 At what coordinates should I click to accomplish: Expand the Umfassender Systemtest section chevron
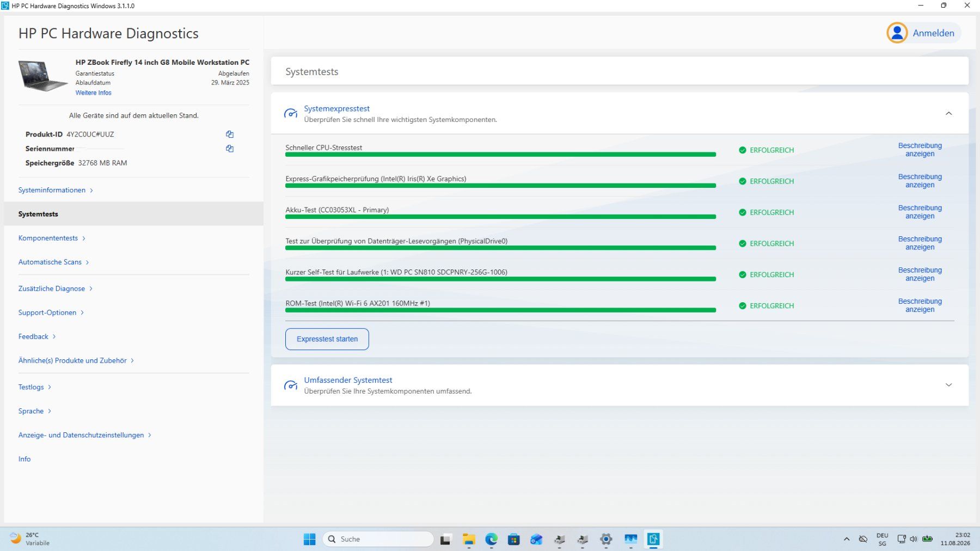(948, 385)
